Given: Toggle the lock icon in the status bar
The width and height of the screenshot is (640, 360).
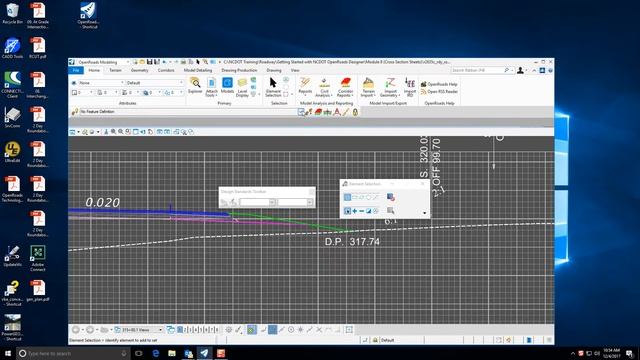Looking at the screenshot, I should tap(375, 340).
